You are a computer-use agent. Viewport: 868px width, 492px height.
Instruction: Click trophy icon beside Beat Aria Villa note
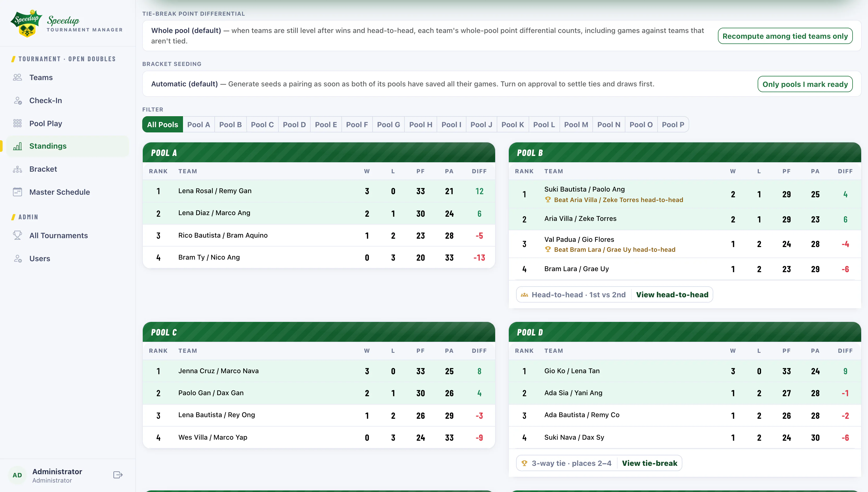pyautogui.click(x=548, y=200)
